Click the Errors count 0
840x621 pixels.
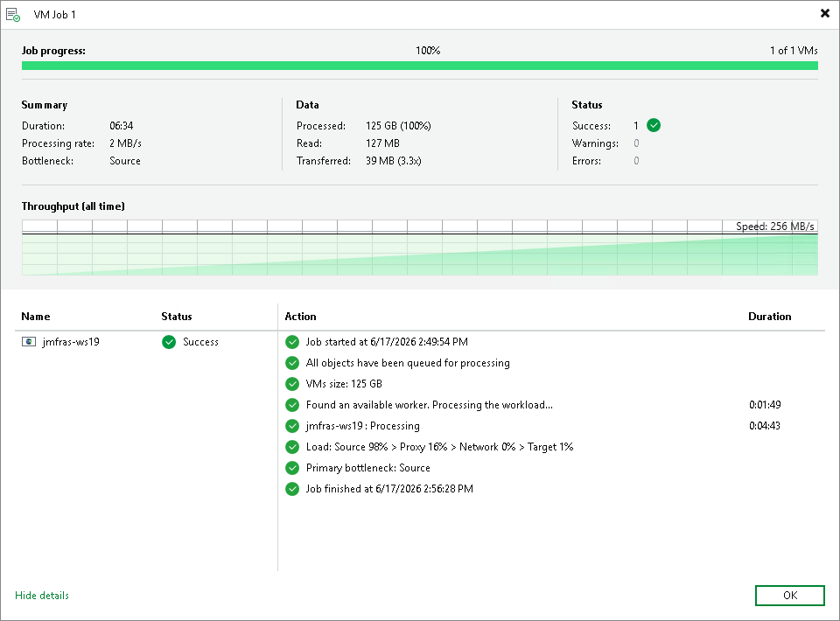tap(636, 161)
